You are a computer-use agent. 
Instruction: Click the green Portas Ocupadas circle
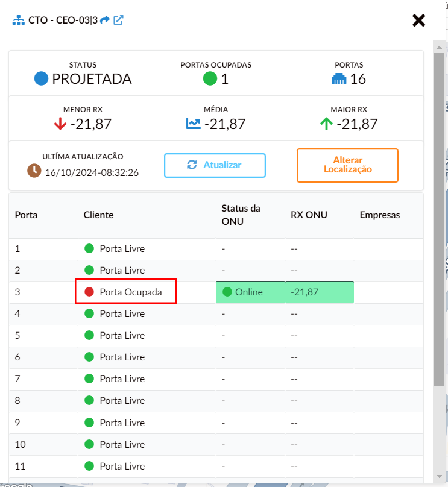point(210,78)
